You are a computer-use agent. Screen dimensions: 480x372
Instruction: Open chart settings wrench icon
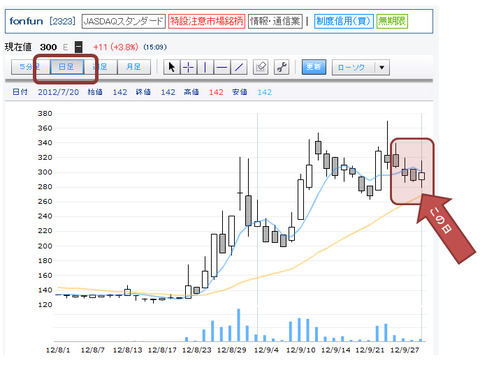click(x=282, y=67)
